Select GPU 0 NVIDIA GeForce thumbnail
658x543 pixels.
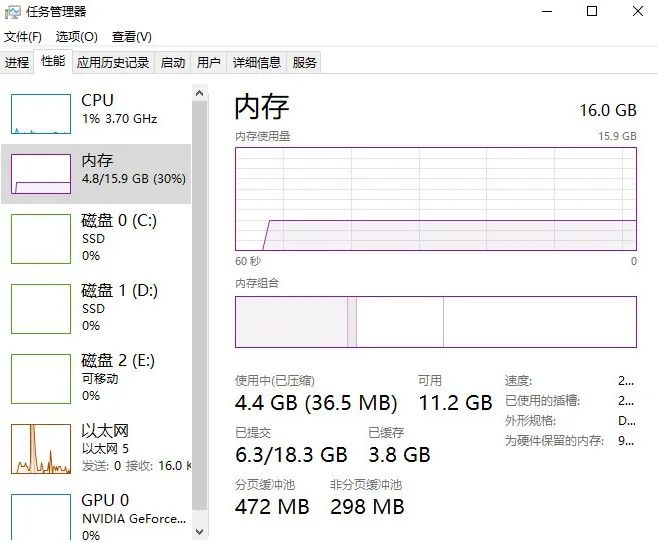pos(41,517)
